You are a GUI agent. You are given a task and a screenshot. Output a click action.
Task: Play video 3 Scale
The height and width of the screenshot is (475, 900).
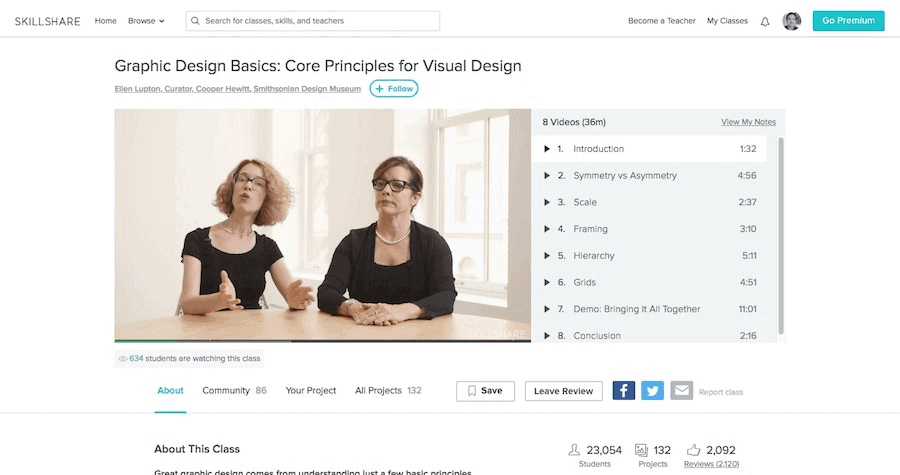585,202
